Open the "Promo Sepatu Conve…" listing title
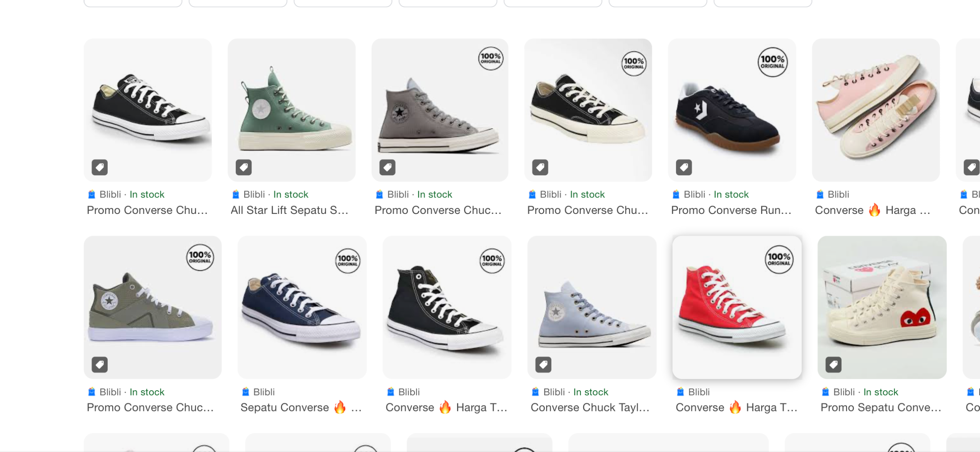 click(881, 408)
